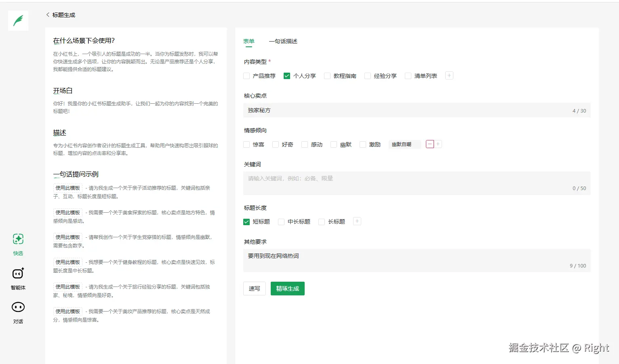
Task: Check the 中长标题 checkbox
Action: [x=281, y=222]
